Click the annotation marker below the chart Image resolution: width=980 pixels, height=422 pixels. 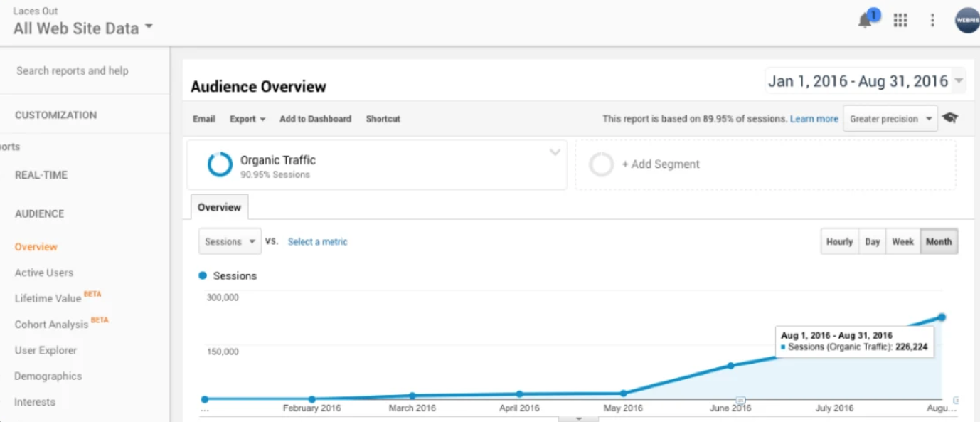pyautogui.click(x=740, y=400)
